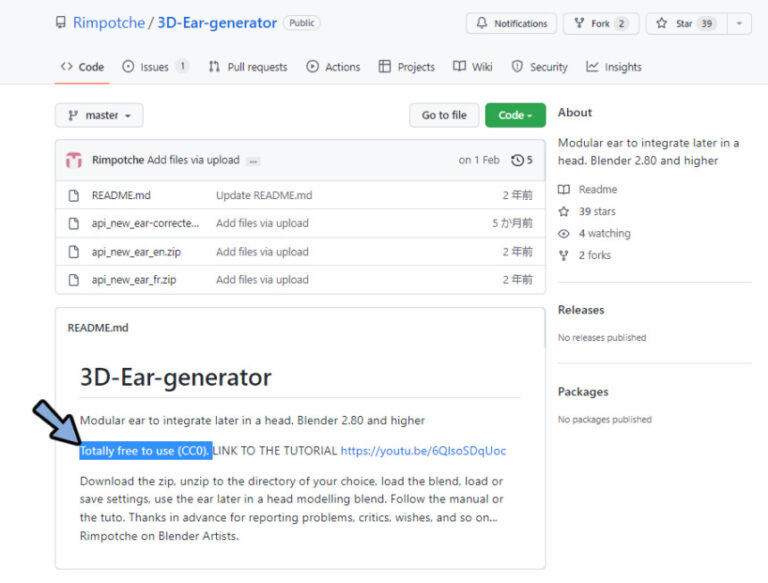Click the README.md panel header
Screen dimensions: 768x583
click(x=98, y=328)
